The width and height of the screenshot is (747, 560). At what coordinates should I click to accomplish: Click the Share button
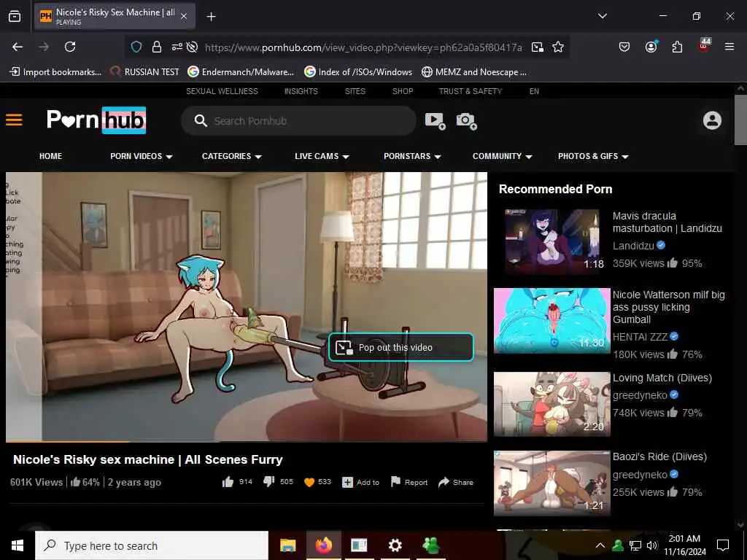(x=455, y=482)
